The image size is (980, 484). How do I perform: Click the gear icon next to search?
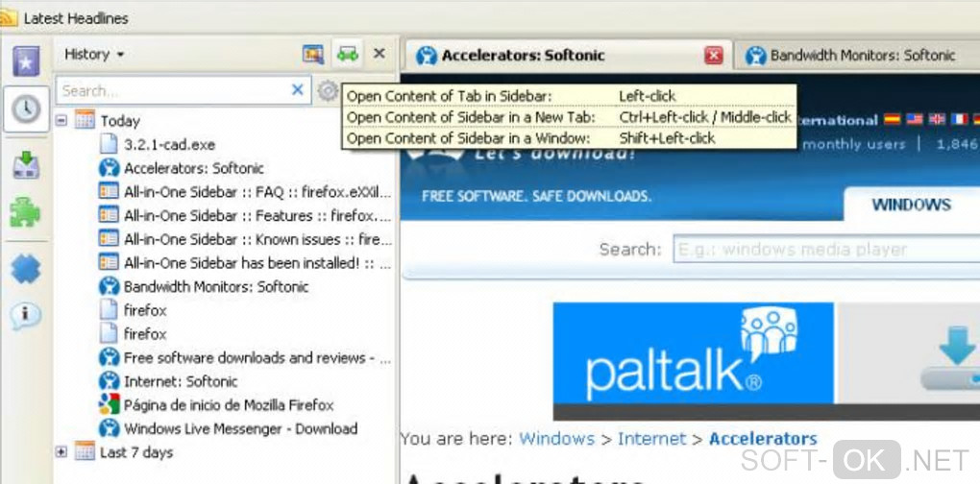click(327, 91)
